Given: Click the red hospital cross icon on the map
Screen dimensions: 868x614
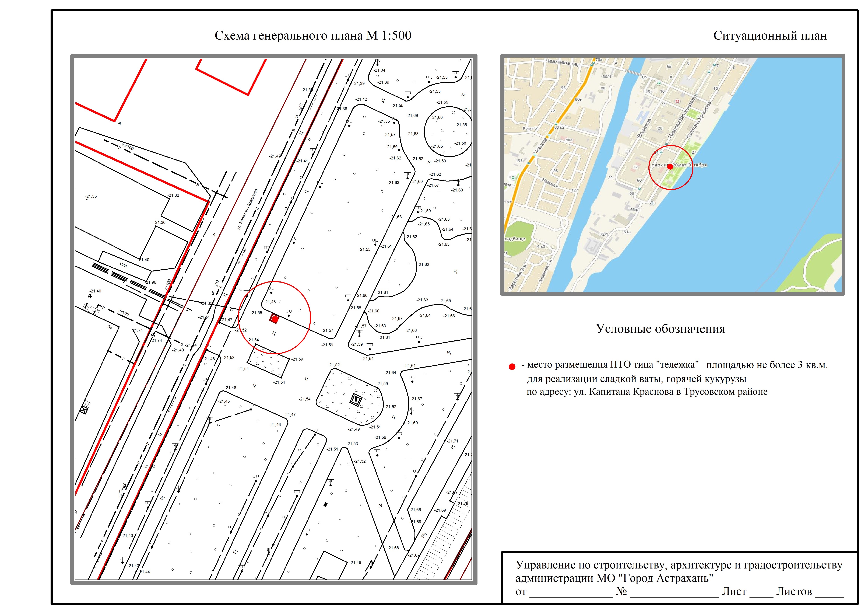Looking at the screenshot, I should tap(677, 101).
